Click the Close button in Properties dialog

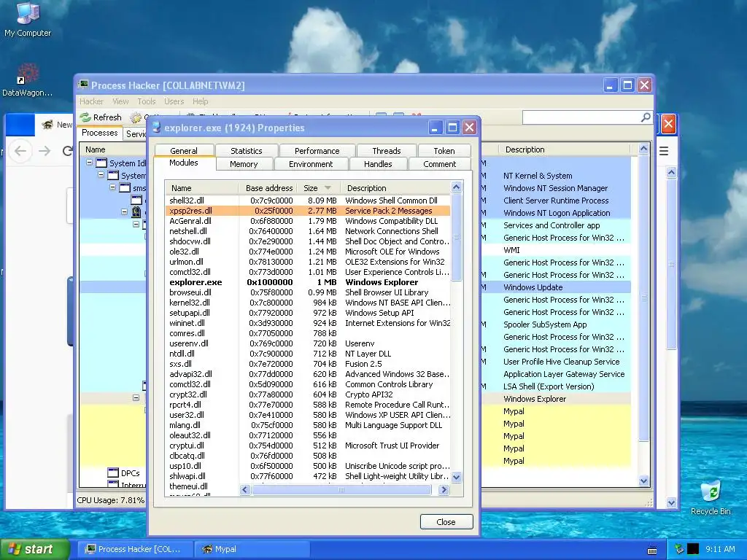pos(446,522)
